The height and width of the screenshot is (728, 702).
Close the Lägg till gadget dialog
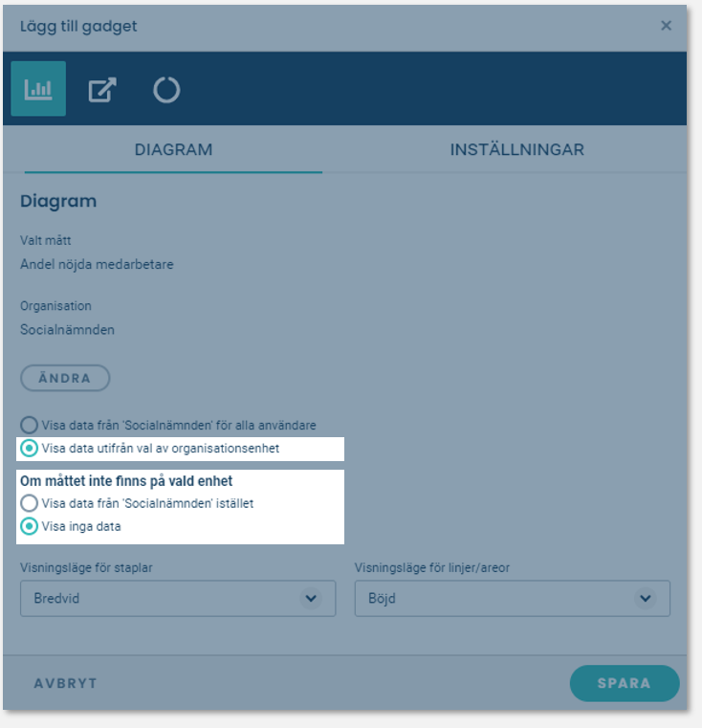coord(666,26)
